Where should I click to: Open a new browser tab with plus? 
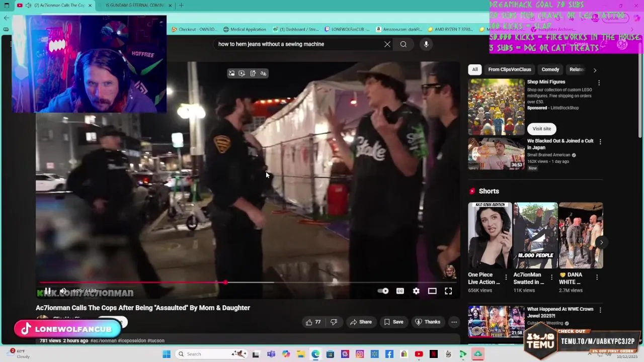point(181,6)
